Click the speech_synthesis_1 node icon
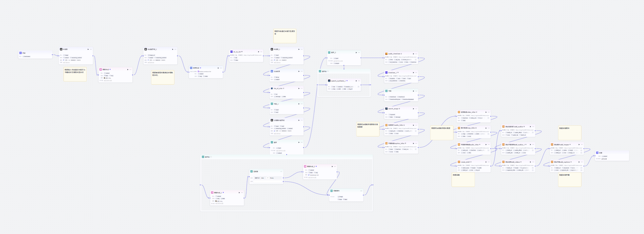644x234 pixels. tap(329, 81)
